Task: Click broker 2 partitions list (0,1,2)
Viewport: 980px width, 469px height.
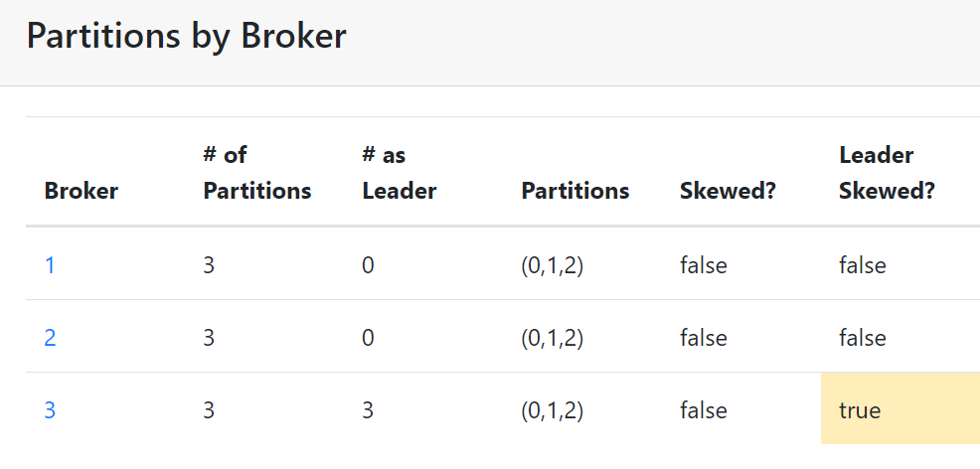Action: (x=552, y=338)
